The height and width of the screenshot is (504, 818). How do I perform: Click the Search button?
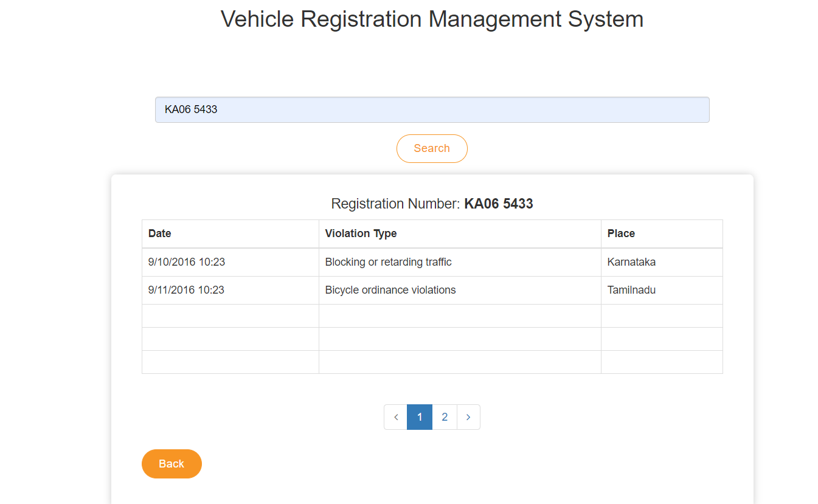[432, 148]
